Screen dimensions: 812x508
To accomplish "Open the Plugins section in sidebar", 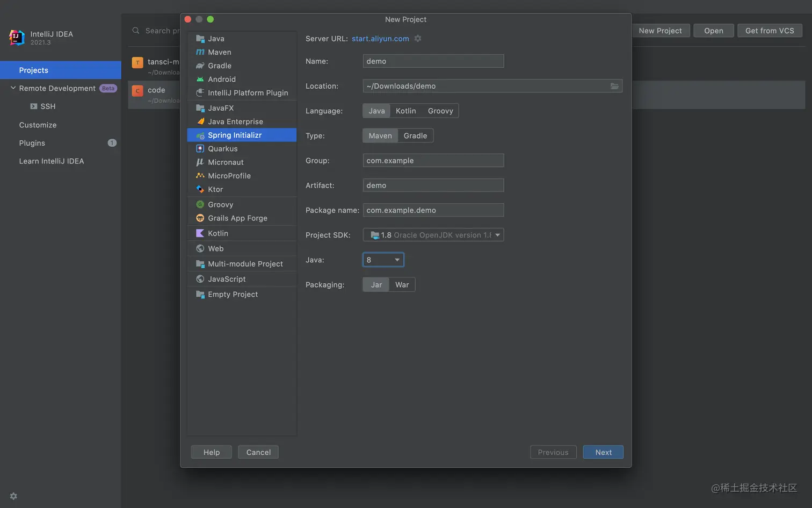I will click(32, 143).
